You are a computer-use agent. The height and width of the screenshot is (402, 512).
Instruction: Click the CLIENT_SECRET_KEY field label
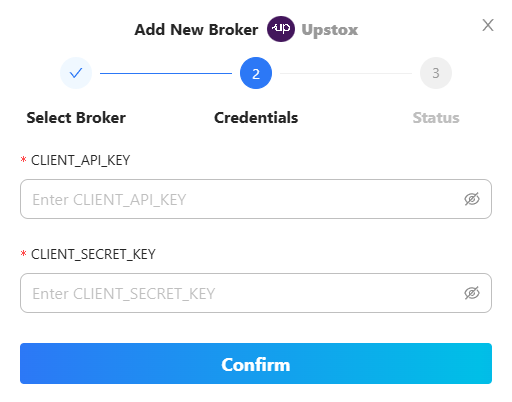(93, 254)
